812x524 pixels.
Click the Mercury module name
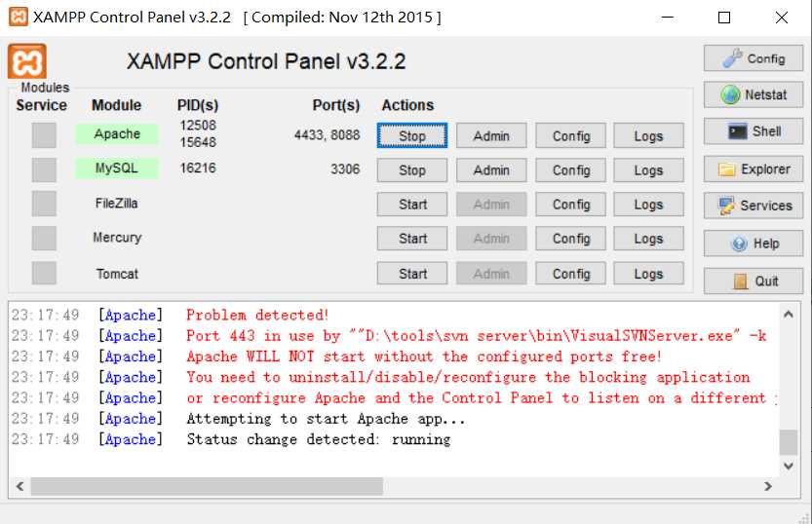point(117,238)
